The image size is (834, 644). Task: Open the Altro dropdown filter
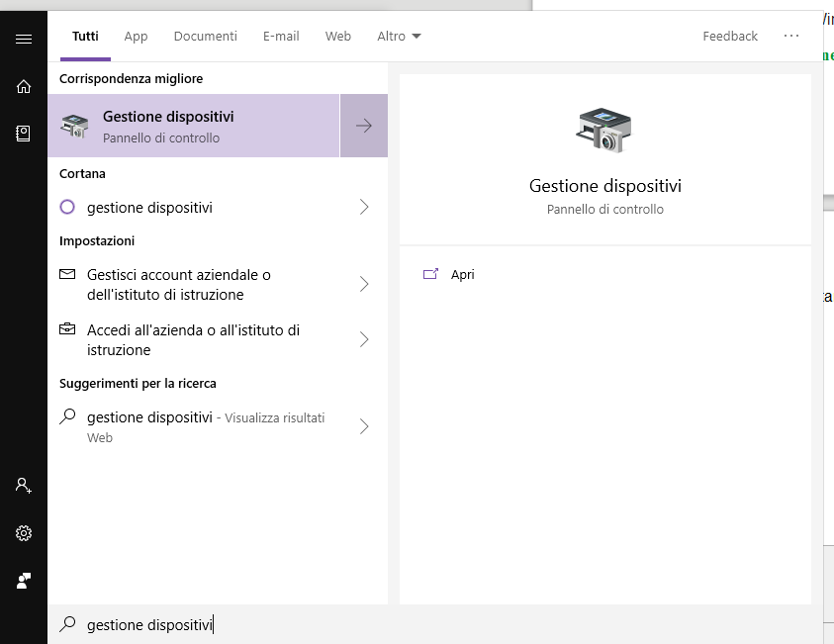399,37
